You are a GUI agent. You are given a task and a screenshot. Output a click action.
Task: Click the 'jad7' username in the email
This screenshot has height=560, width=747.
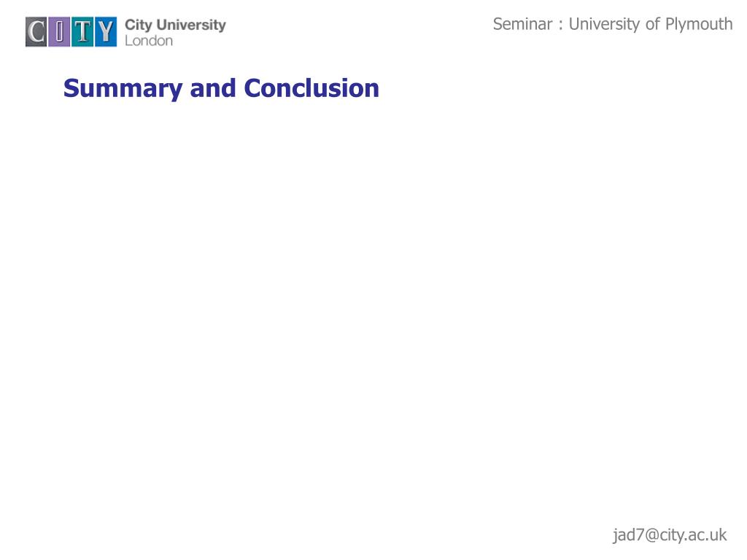pyautogui.click(x=628, y=534)
